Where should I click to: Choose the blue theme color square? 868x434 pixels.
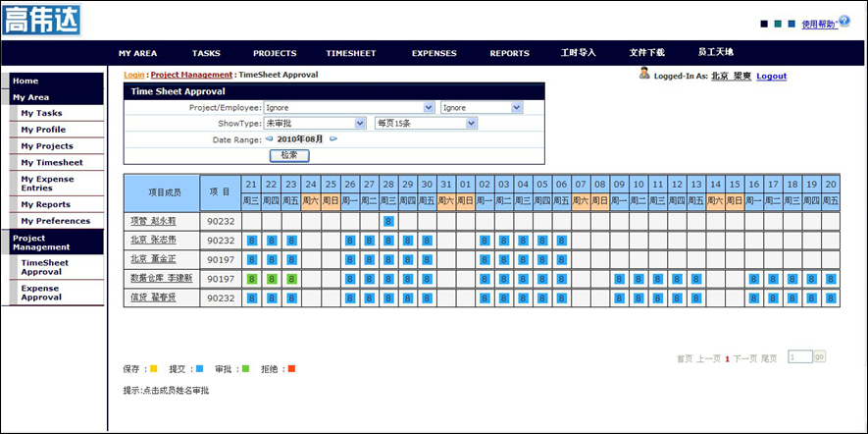(791, 24)
